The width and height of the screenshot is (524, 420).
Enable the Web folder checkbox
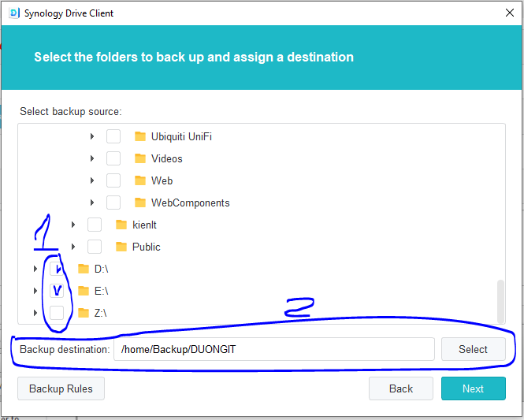(113, 180)
